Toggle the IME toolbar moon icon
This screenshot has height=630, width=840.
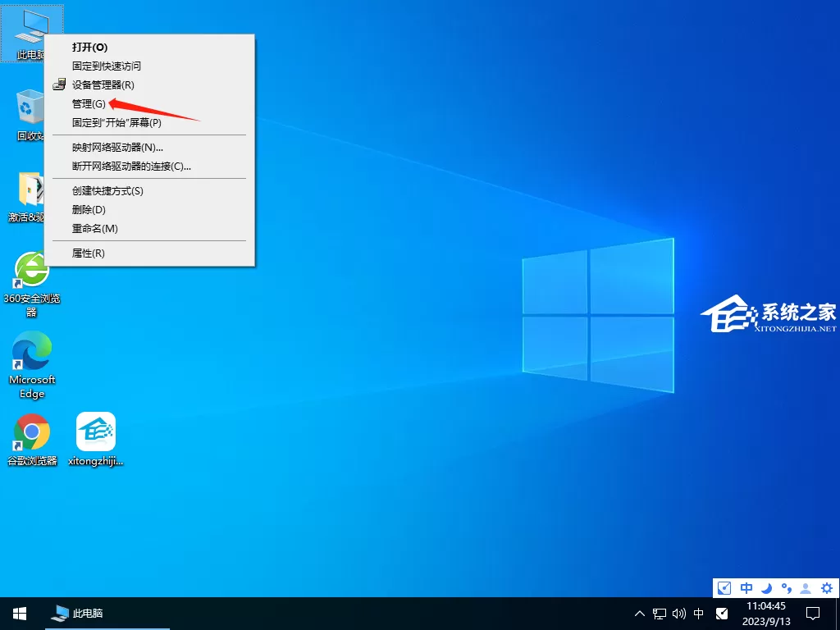(767, 588)
